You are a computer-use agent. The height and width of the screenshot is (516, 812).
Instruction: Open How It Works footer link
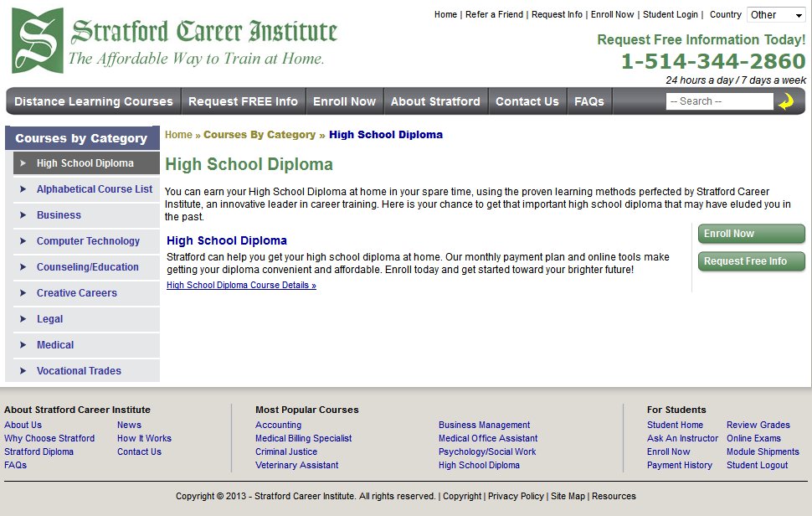point(144,438)
